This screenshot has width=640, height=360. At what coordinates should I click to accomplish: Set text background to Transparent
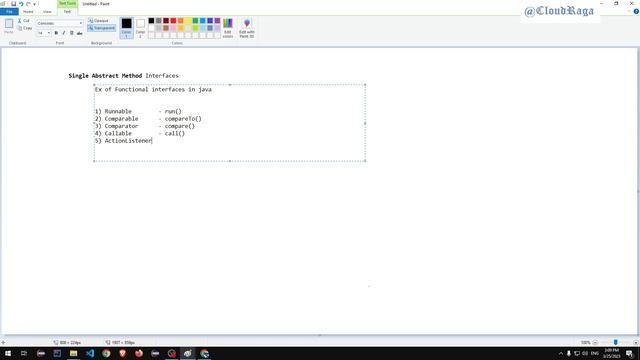102,28
